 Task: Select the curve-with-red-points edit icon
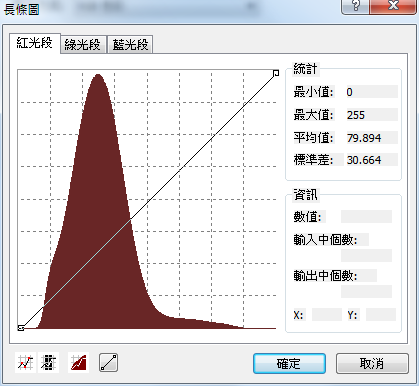26,363
